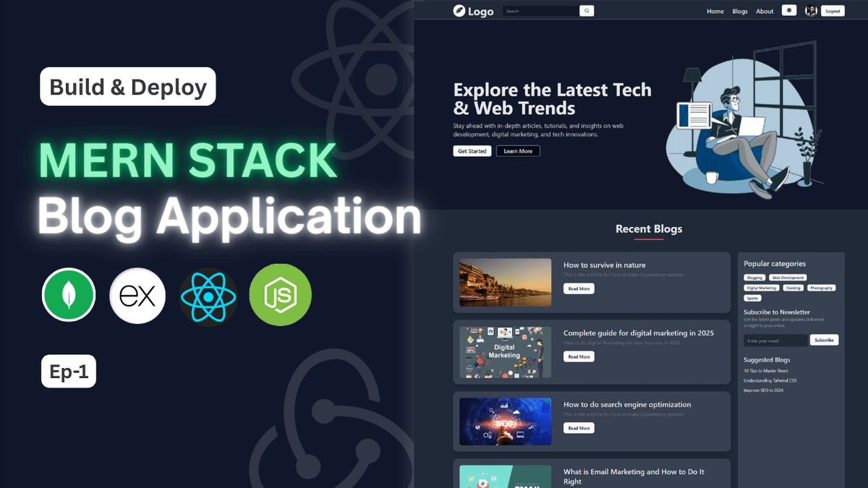
Task: Click the Enter your email field
Action: click(775, 341)
